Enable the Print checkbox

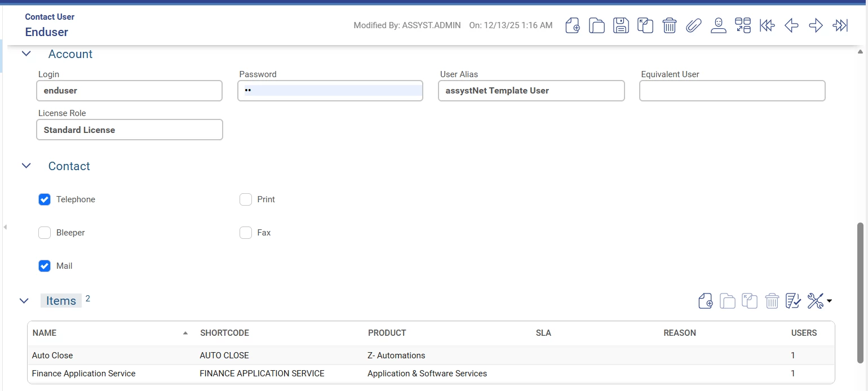click(x=246, y=199)
